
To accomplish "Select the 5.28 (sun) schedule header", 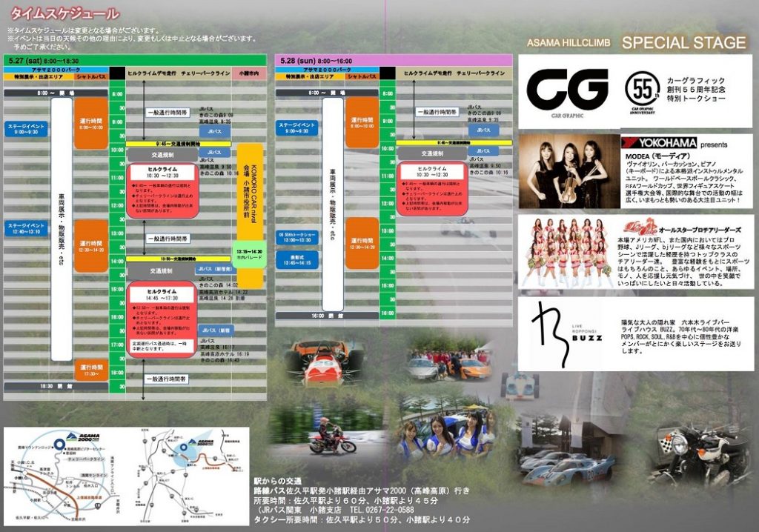I will [394, 61].
